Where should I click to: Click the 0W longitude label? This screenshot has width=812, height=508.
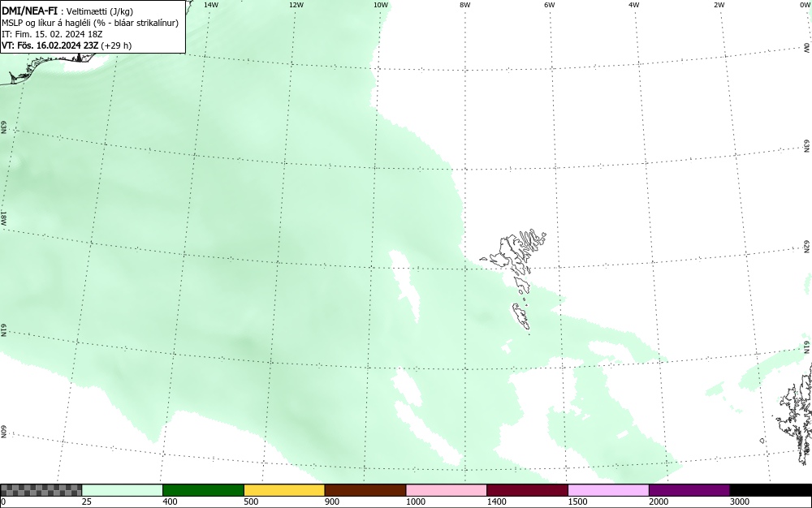click(805, 5)
